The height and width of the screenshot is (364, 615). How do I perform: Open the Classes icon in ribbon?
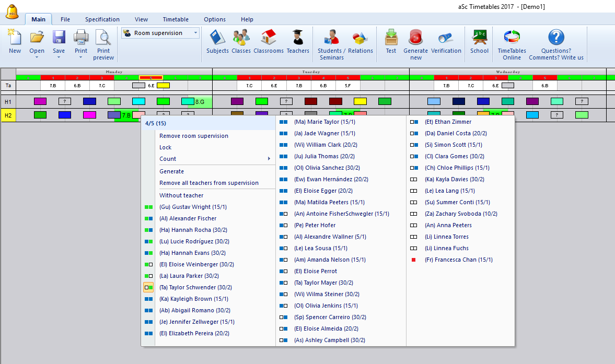[x=241, y=38]
